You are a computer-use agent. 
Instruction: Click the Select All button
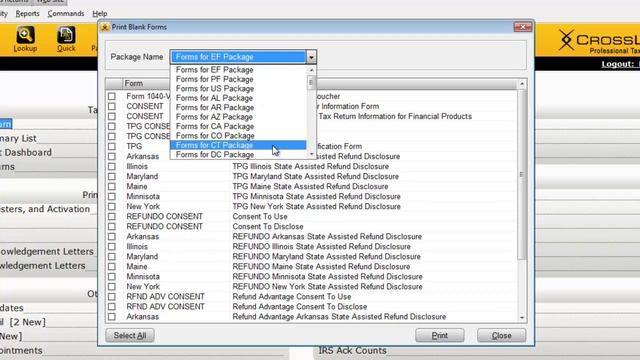pyautogui.click(x=130, y=336)
